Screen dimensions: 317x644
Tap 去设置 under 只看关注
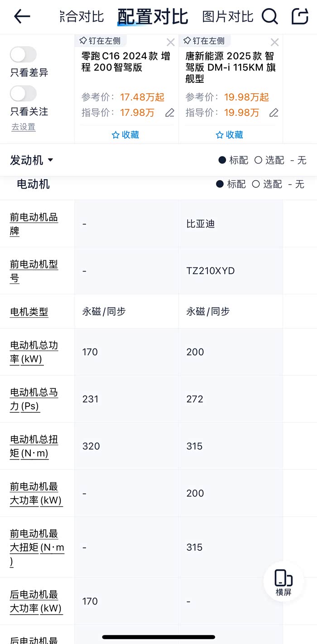[23, 127]
